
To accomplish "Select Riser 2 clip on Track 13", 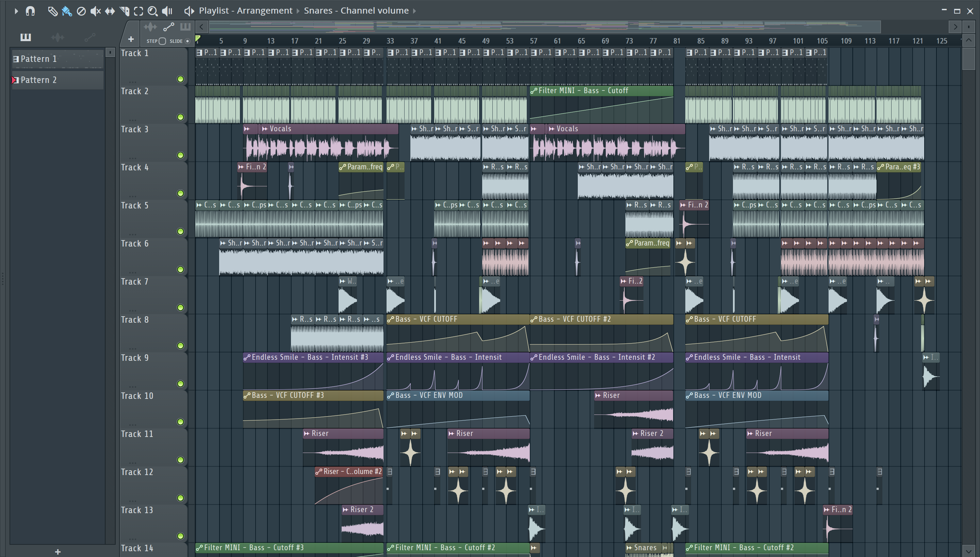I will 362,523.
